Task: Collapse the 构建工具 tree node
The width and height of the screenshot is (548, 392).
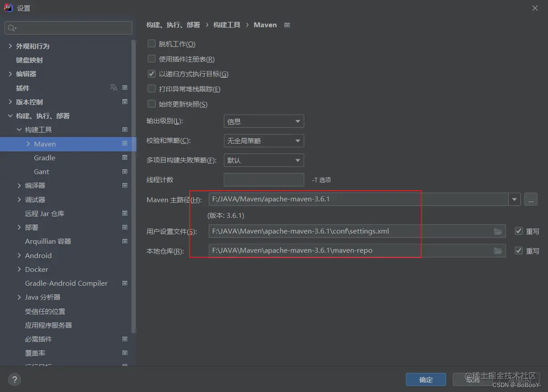Action: click(x=19, y=129)
